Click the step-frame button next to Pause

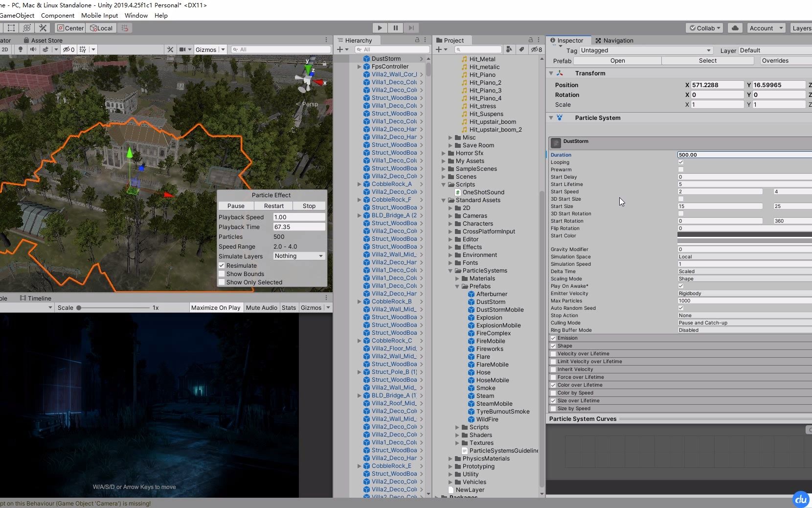coord(412,28)
